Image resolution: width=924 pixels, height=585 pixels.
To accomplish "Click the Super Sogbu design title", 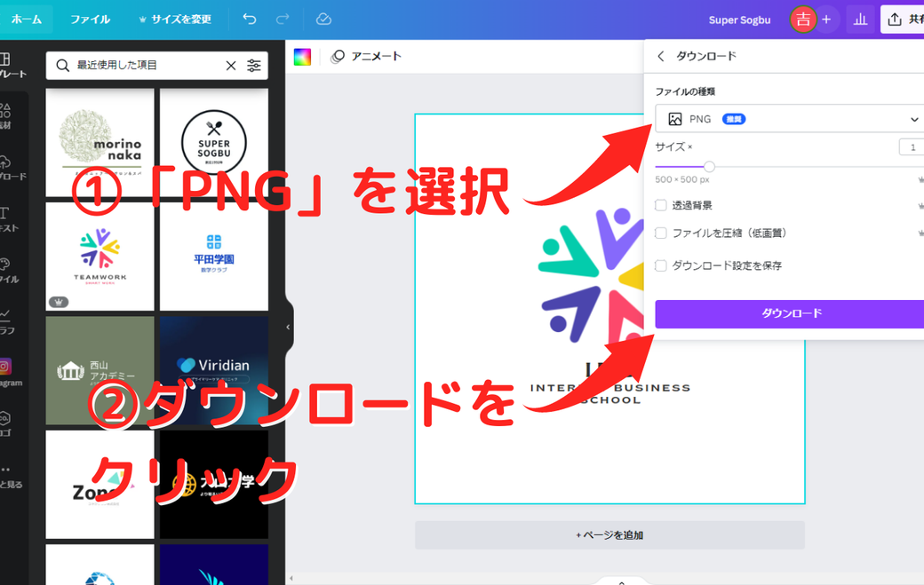I will [739, 20].
